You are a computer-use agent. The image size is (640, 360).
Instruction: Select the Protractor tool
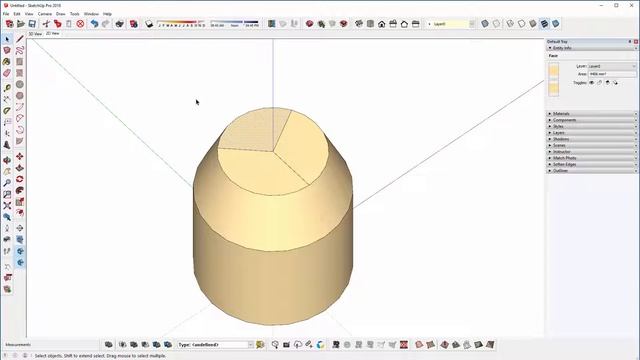tap(7, 111)
